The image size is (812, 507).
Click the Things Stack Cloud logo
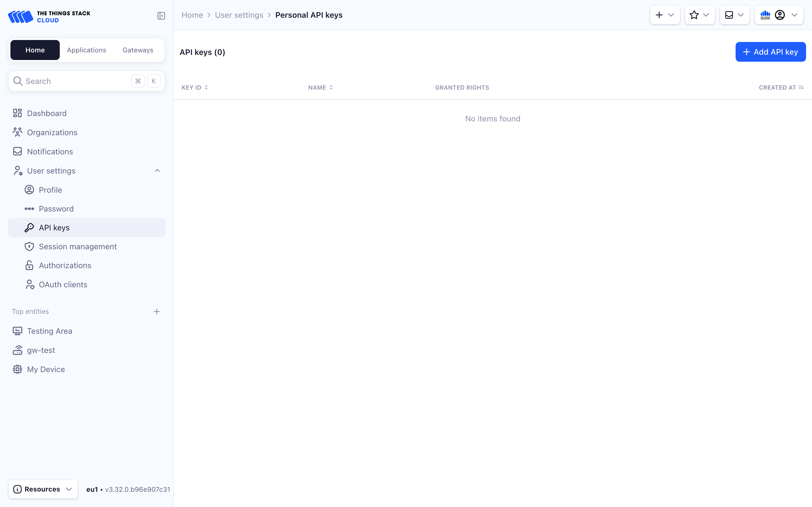pyautogui.click(x=49, y=16)
